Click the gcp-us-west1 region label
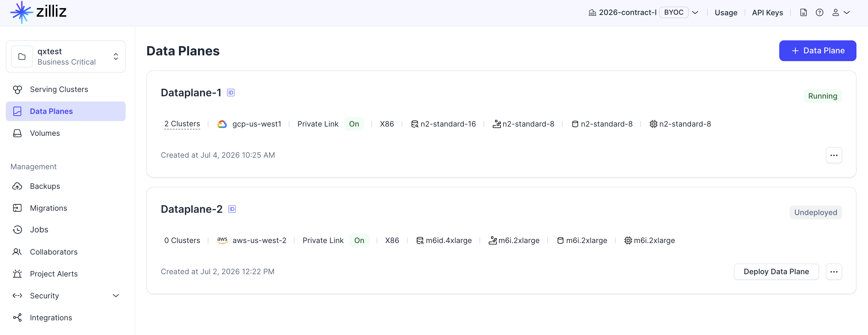The height and width of the screenshot is (335, 868). pyautogui.click(x=257, y=124)
